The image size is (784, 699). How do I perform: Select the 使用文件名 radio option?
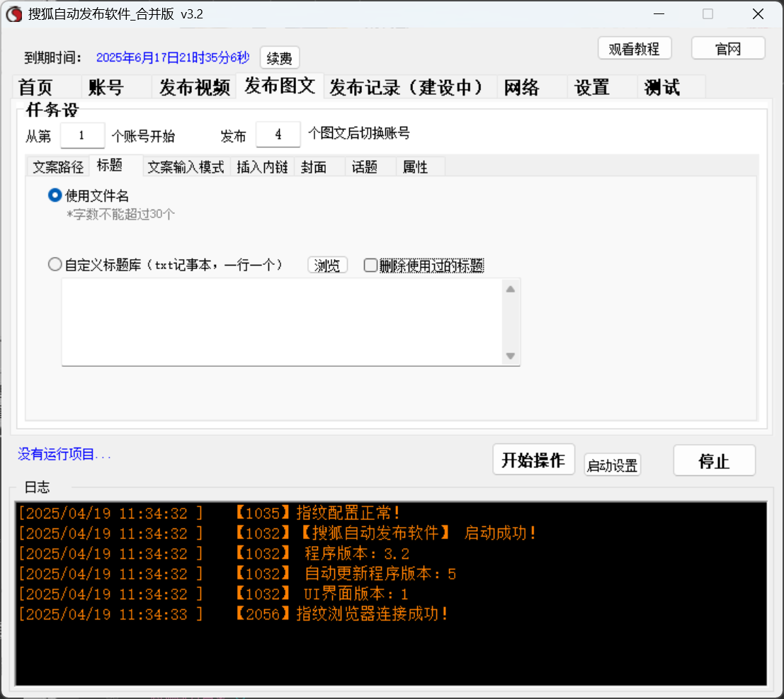coord(89,195)
